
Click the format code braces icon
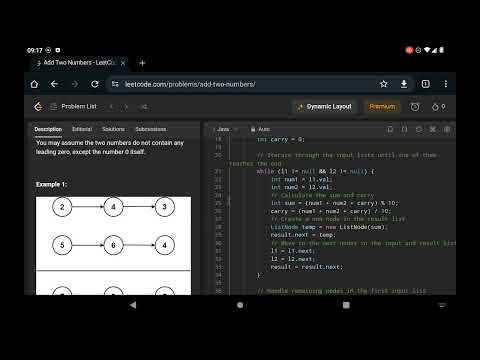404,129
